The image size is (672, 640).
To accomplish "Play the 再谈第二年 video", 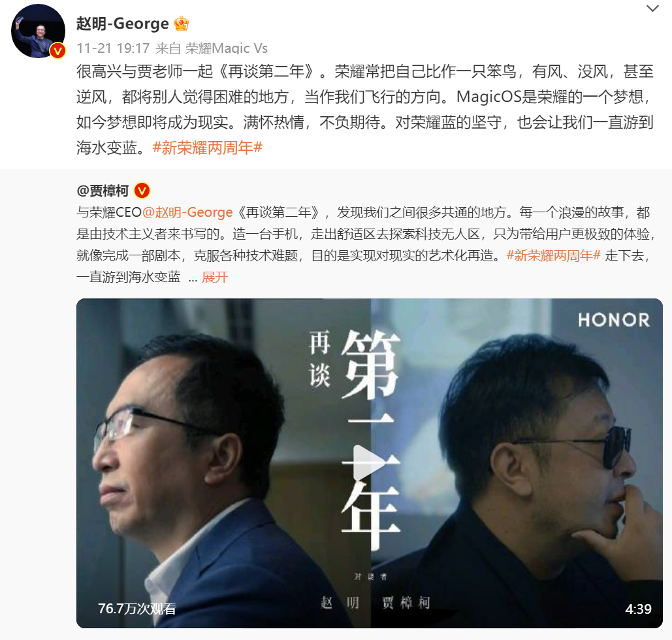I will tap(370, 463).
